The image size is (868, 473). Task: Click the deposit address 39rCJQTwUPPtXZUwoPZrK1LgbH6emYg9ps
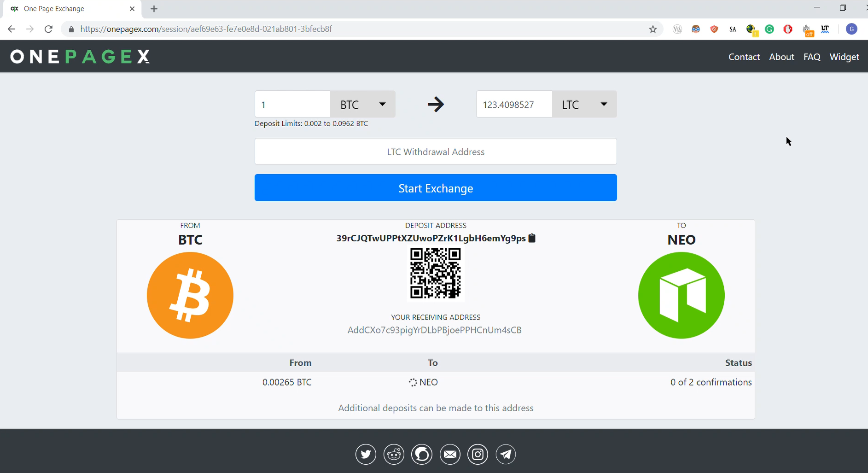pyautogui.click(x=431, y=238)
